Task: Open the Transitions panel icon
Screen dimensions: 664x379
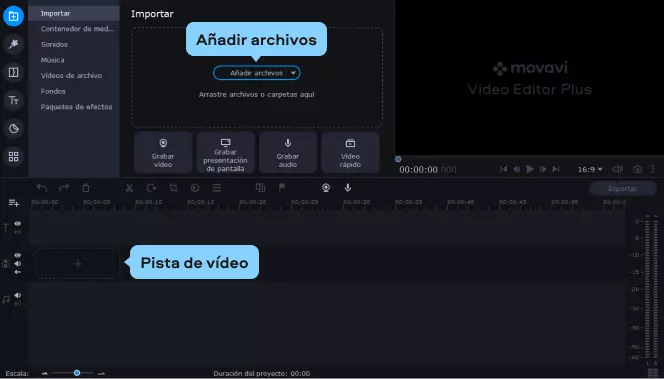Action: click(x=14, y=72)
